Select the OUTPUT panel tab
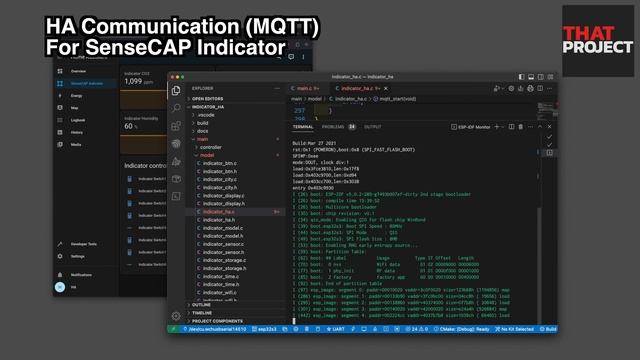 pyautogui.click(x=372, y=127)
